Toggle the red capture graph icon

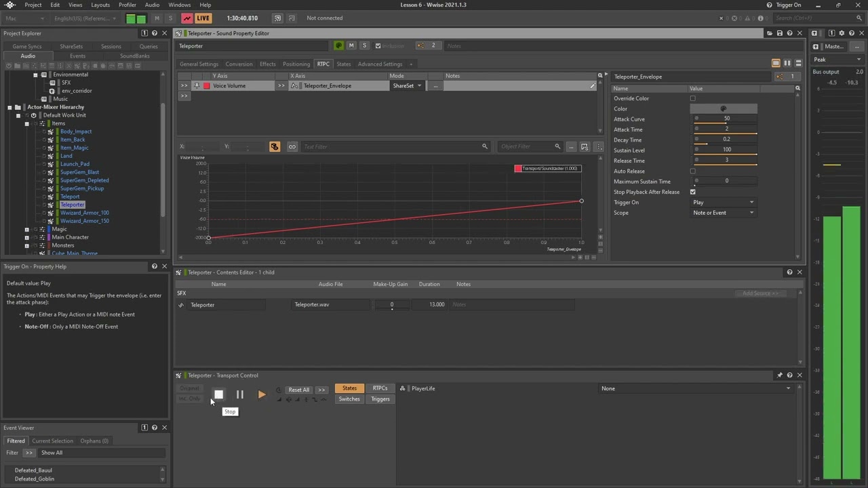coord(187,18)
